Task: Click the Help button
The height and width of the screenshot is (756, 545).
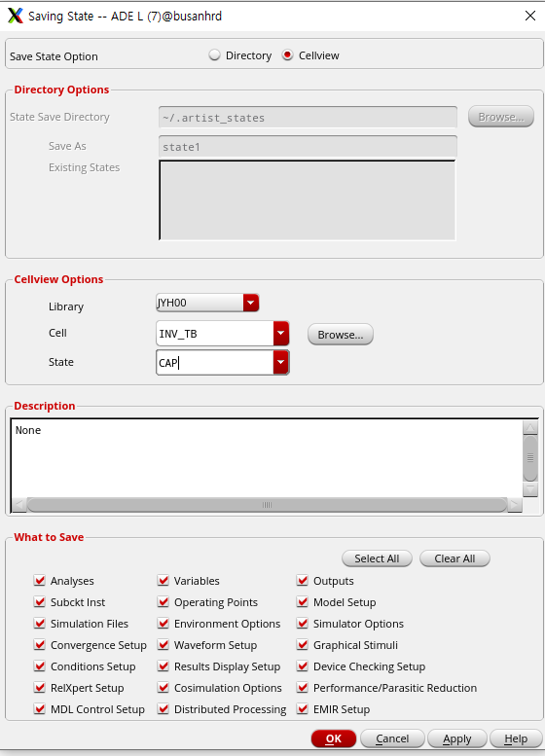Action: [x=516, y=738]
